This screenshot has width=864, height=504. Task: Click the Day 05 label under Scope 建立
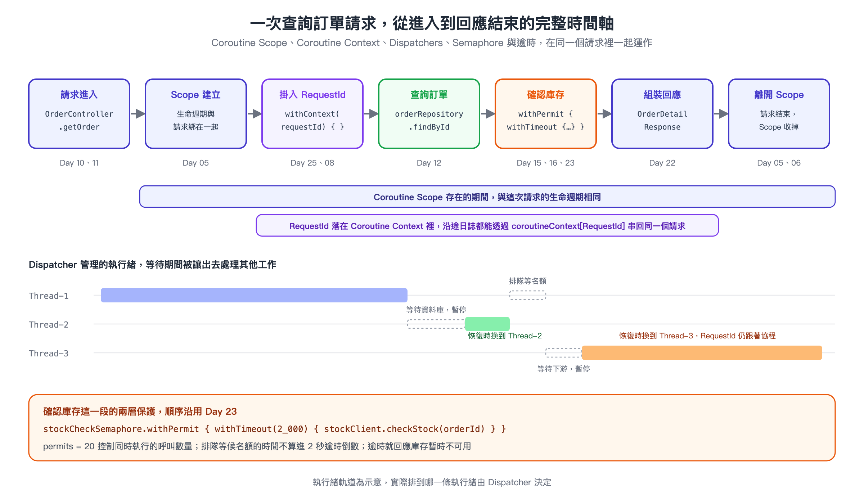(x=196, y=163)
